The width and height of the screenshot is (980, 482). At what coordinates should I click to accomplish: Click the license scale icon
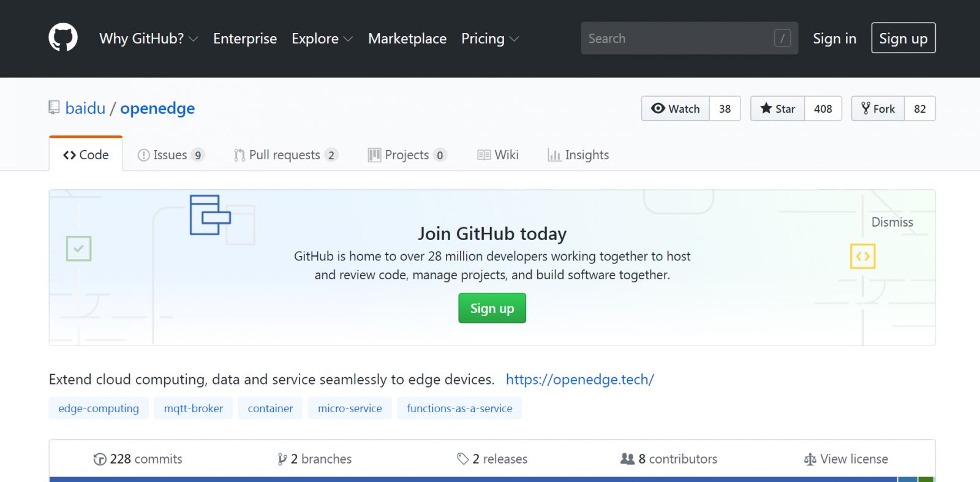click(x=810, y=459)
